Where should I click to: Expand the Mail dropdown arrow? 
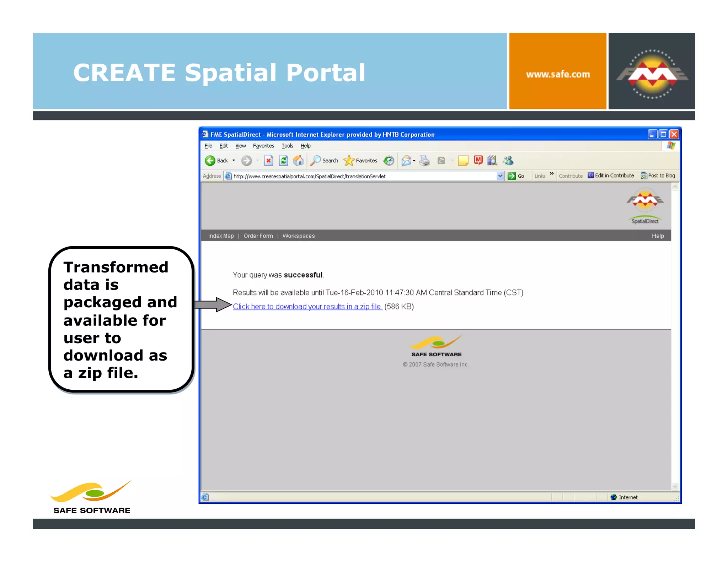tap(414, 161)
